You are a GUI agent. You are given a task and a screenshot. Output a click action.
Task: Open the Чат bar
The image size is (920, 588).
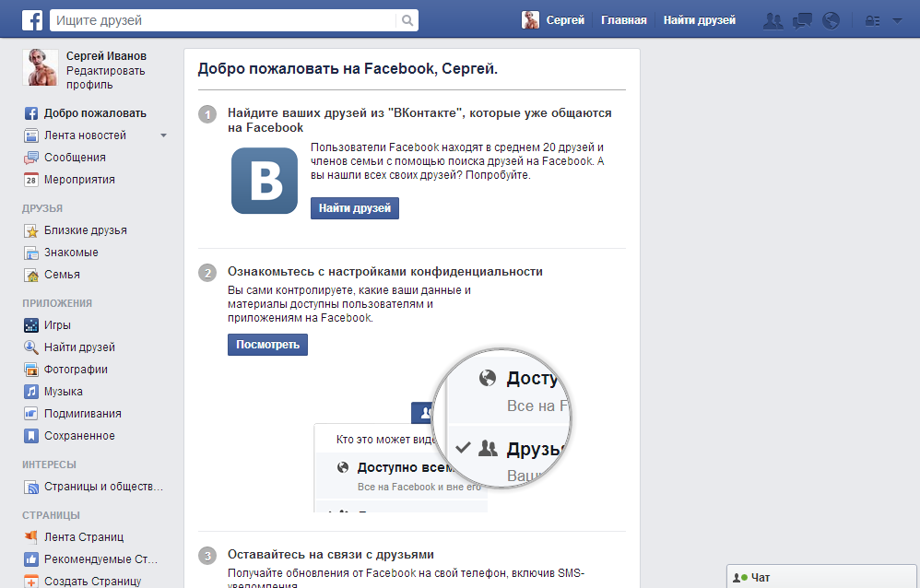point(821,578)
